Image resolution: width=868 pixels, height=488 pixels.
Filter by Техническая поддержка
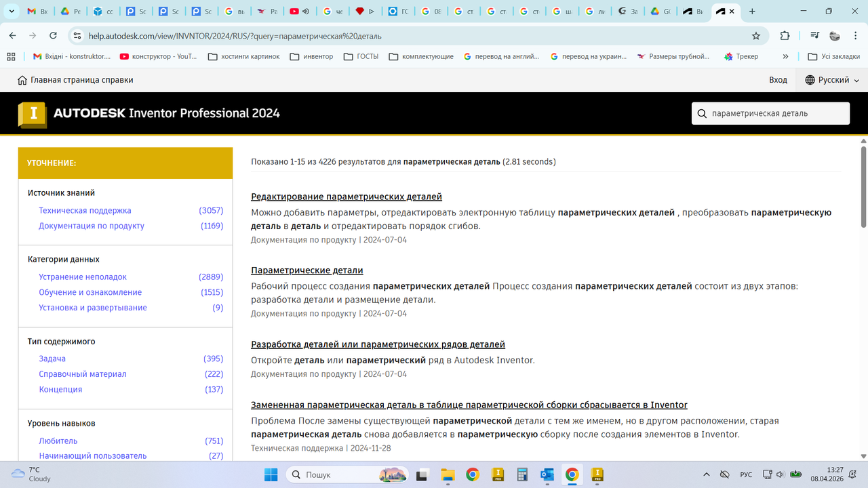point(85,211)
